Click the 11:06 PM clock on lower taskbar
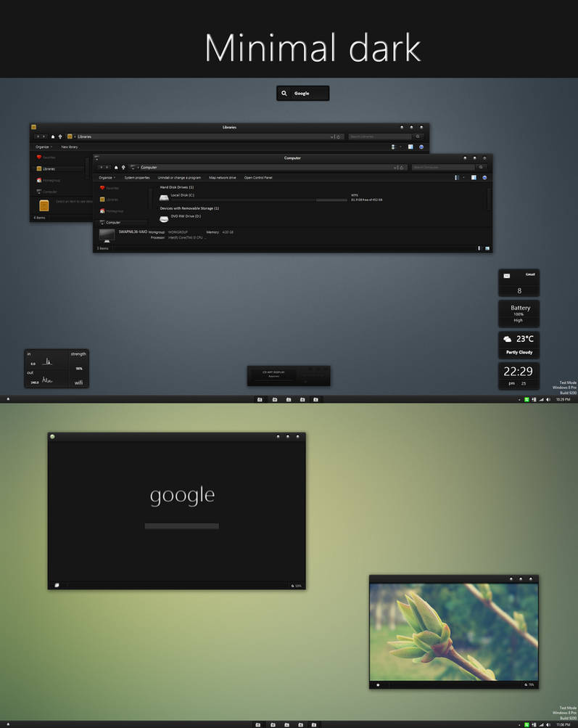Image resolution: width=578 pixels, height=728 pixels. click(563, 725)
